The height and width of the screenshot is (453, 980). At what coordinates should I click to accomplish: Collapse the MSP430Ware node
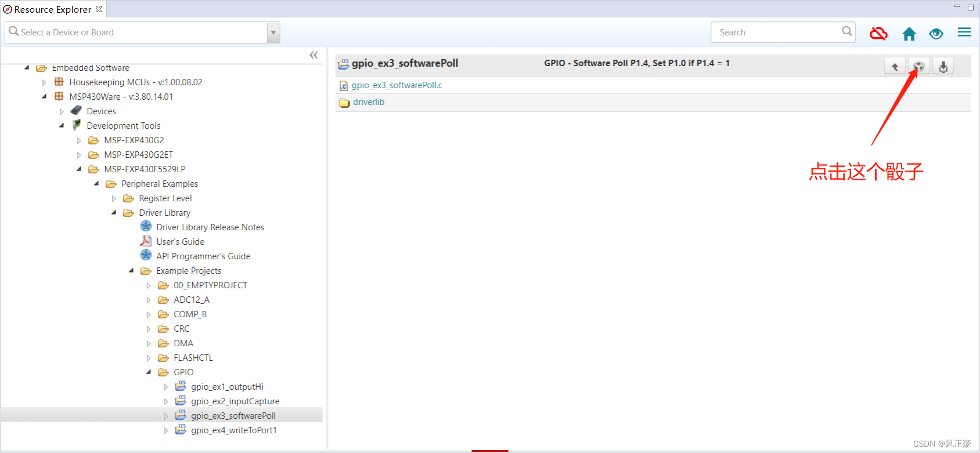point(44,97)
